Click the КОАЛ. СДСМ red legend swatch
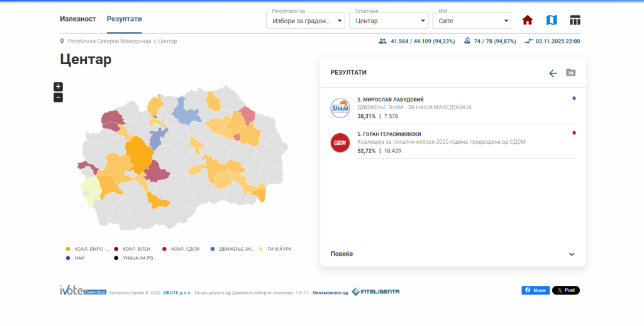This screenshot has width=644, height=326. pos(164,249)
